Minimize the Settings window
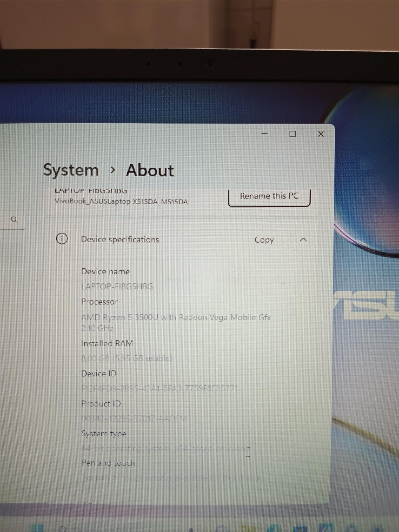 click(264, 134)
